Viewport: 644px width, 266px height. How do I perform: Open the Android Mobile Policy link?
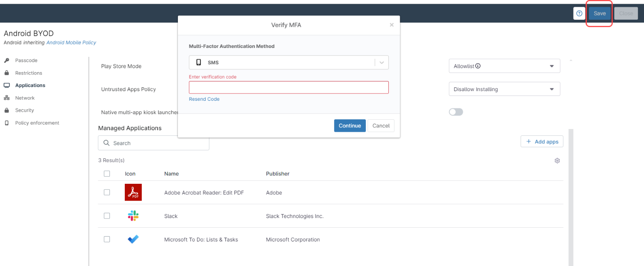click(71, 42)
